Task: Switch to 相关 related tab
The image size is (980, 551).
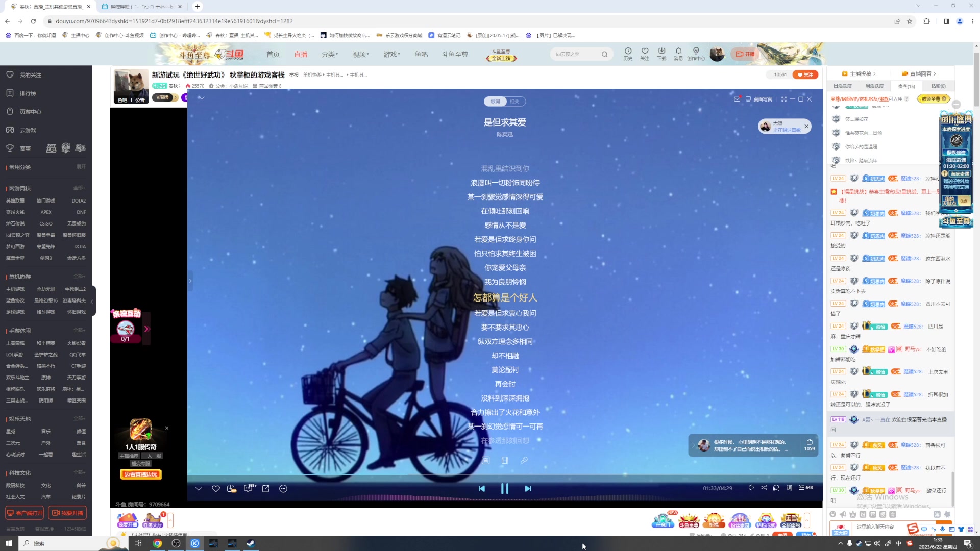Action: click(x=514, y=102)
